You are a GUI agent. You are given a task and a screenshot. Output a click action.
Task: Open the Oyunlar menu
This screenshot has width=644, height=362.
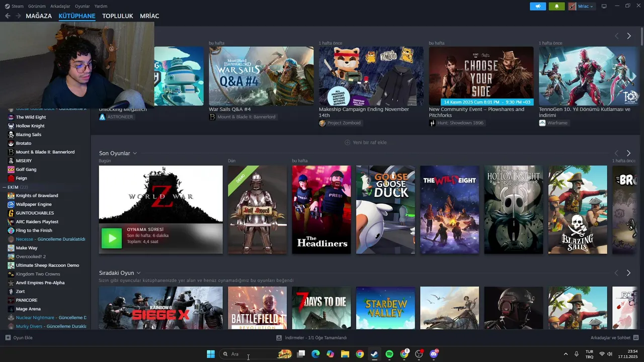(x=83, y=6)
